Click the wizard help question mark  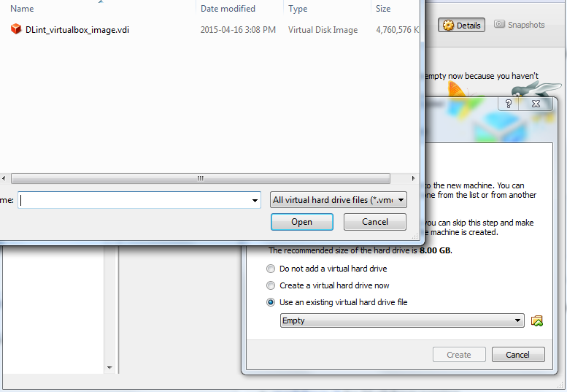(509, 104)
